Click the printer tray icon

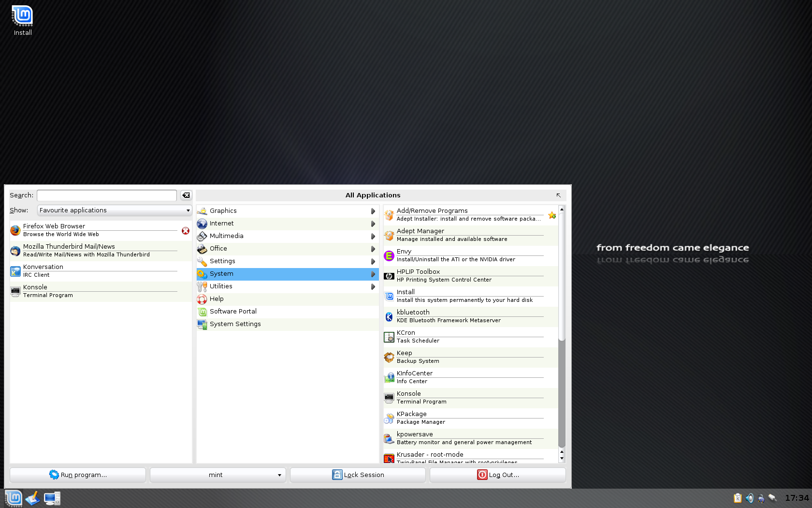[x=761, y=498]
